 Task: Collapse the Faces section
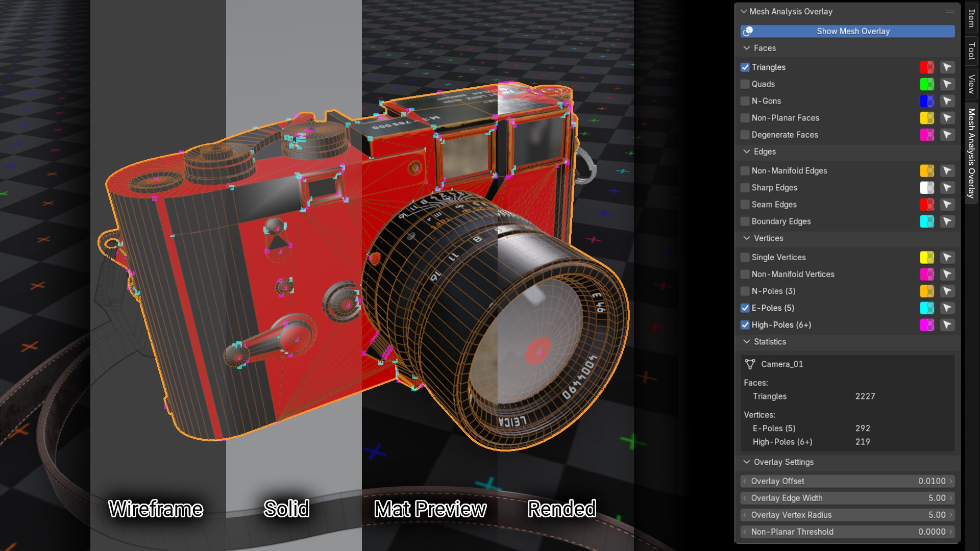point(747,48)
